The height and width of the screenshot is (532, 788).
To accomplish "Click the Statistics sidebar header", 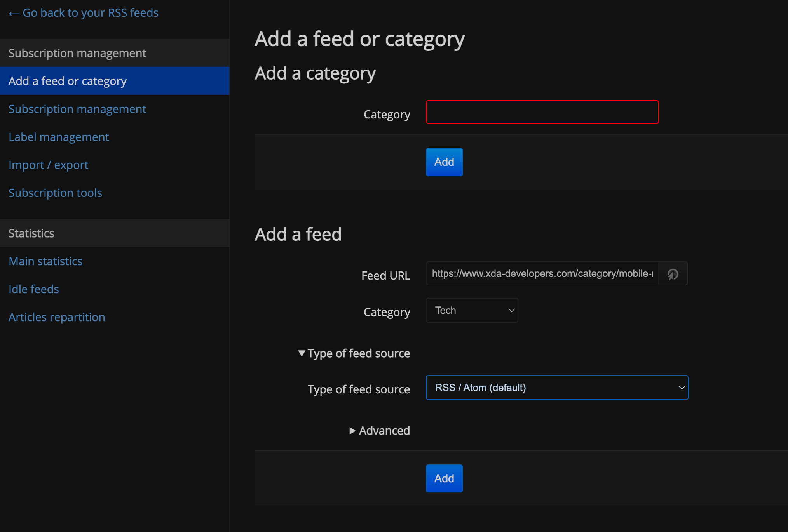I will tap(115, 233).
